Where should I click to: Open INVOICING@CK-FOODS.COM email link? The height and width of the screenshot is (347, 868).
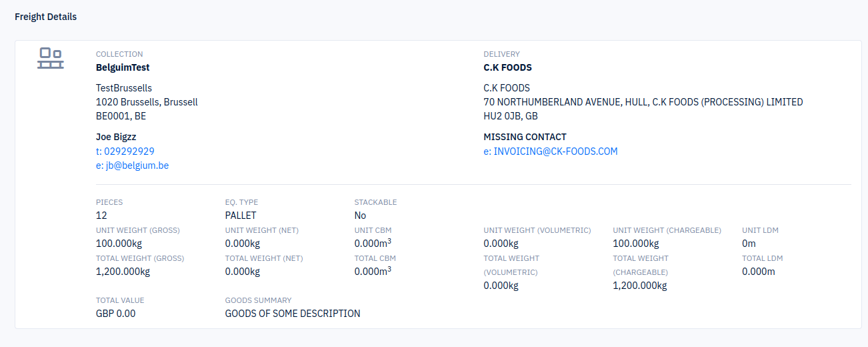551,151
